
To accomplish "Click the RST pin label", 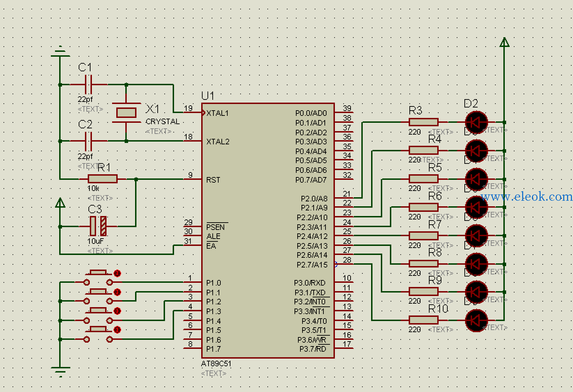I will tap(213, 180).
